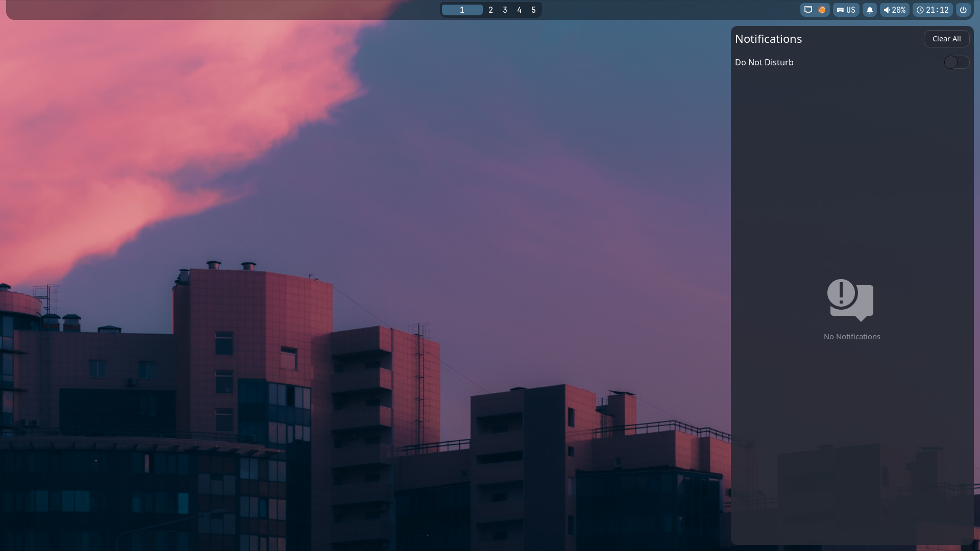
Task: Switch to workspace 4
Action: [x=519, y=10]
